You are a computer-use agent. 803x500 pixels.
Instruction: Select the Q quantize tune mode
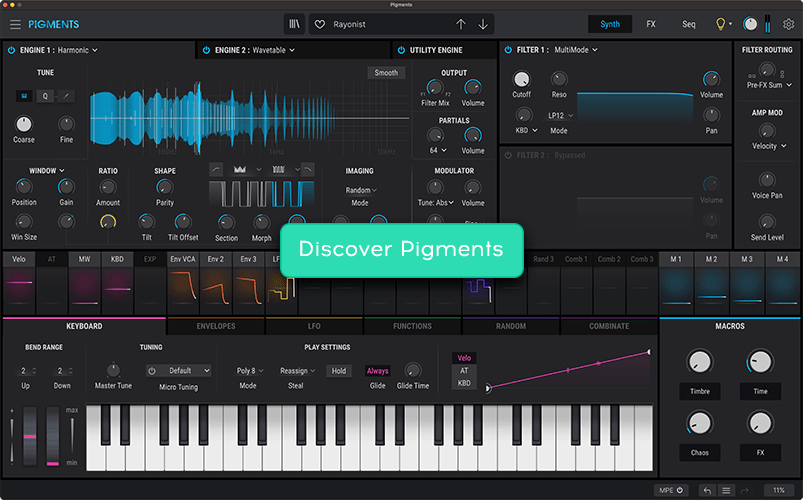[x=45, y=96]
